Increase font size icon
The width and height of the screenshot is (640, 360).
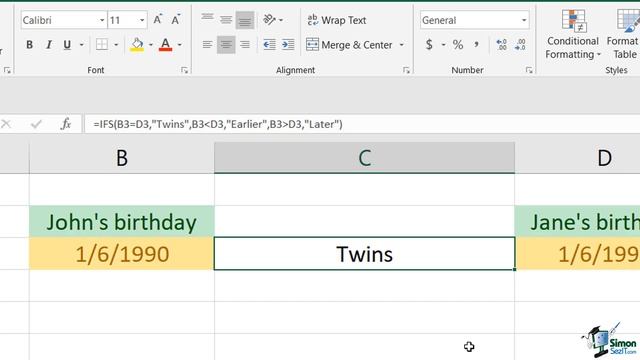click(x=158, y=20)
